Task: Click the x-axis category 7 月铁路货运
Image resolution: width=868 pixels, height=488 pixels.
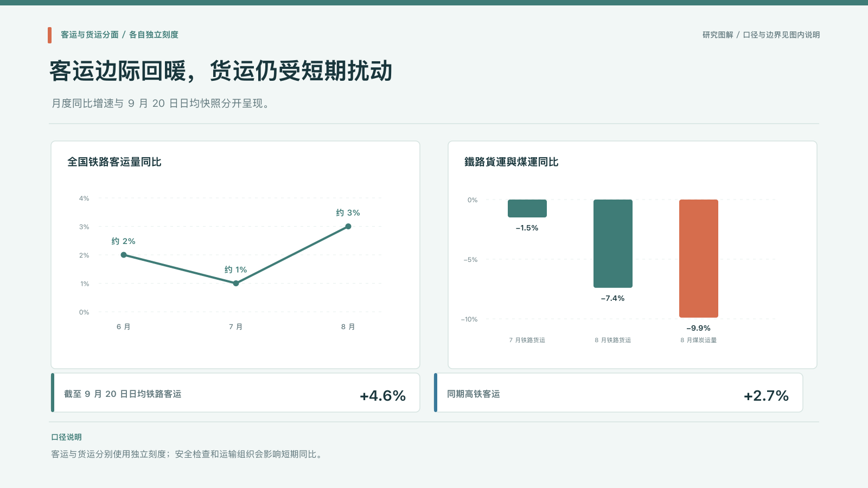Action: 527,340
